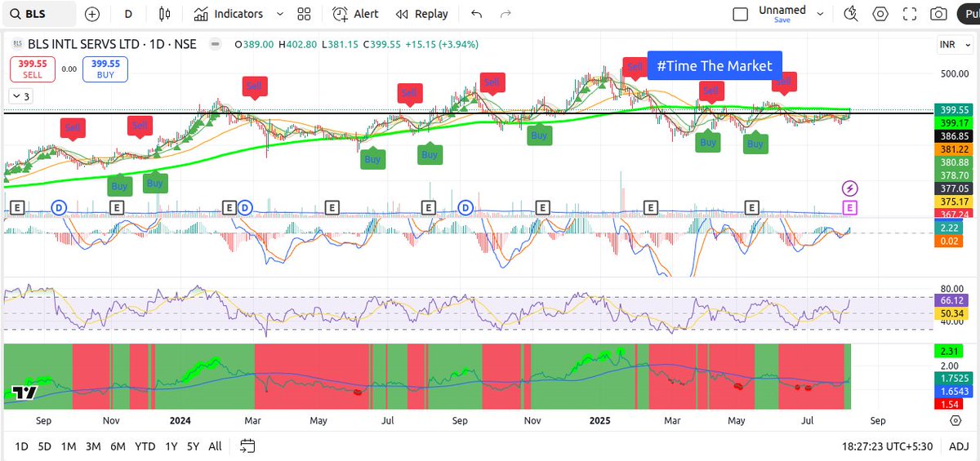The height and width of the screenshot is (461, 980).
Task: Open quick search magnifier icon
Action: 852,14
